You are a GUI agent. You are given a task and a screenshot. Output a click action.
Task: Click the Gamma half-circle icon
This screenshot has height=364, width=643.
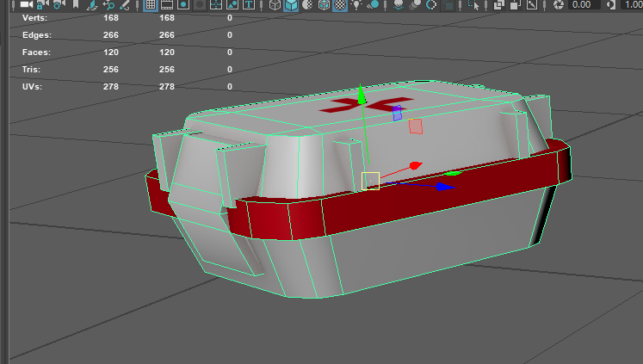click(611, 4)
